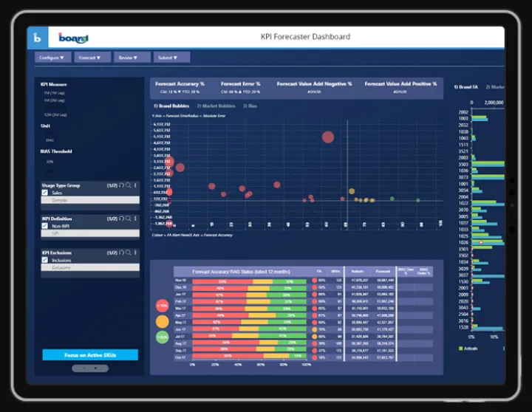Search within the Usage Type Group selector
Viewport: 532px width, 412px height.
[129, 185]
